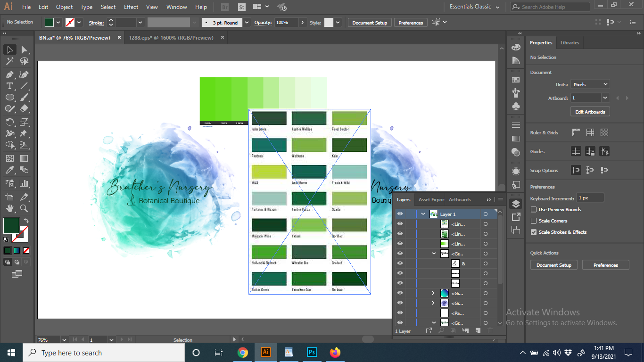The image size is (644, 362).
Task: Click the Keyboard Increment input field
Action: 590,198
